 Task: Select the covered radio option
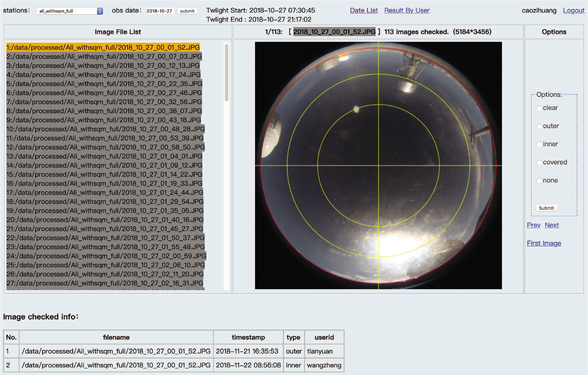tap(539, 163)
